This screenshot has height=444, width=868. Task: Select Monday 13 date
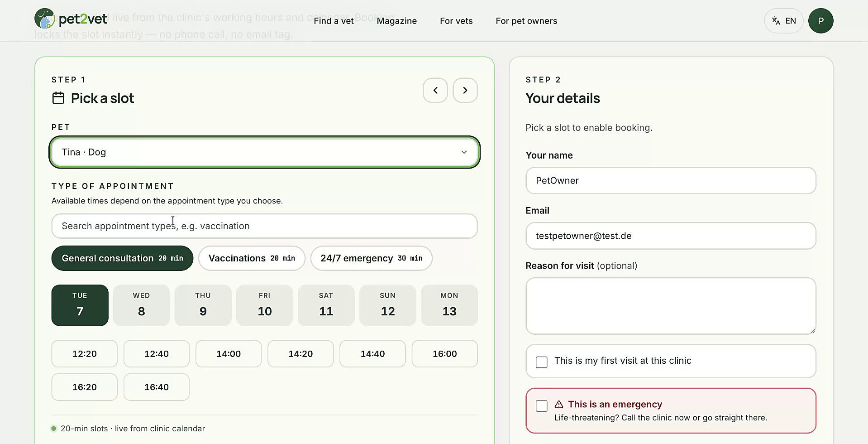pyautogui.click(x=449, y=305)
